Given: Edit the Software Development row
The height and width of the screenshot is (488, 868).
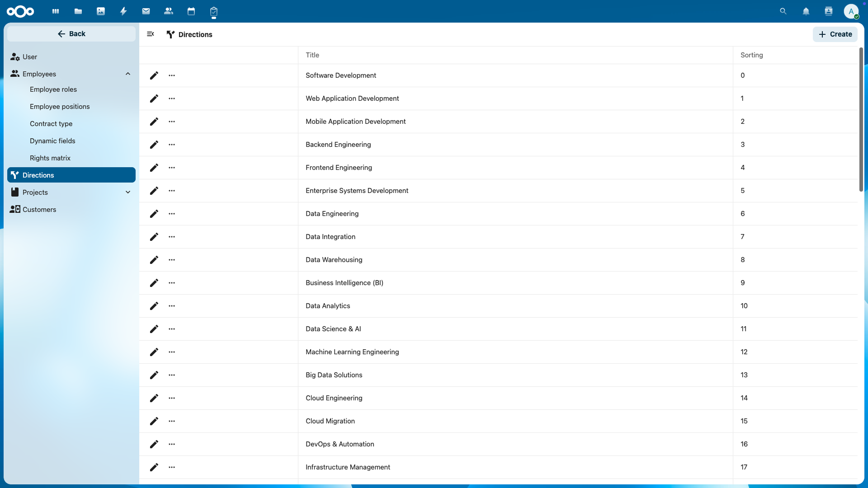Looking at the screenshot, I should coord(154,75).
